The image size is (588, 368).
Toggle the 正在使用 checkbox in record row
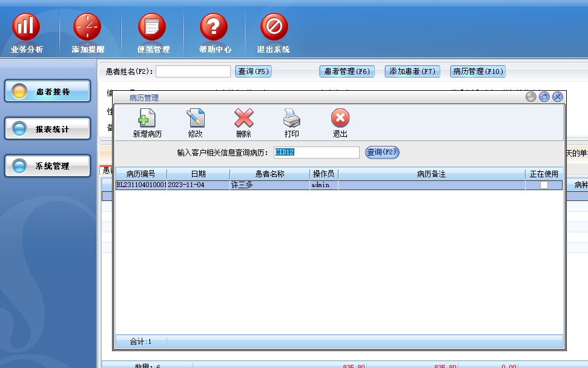544,185
